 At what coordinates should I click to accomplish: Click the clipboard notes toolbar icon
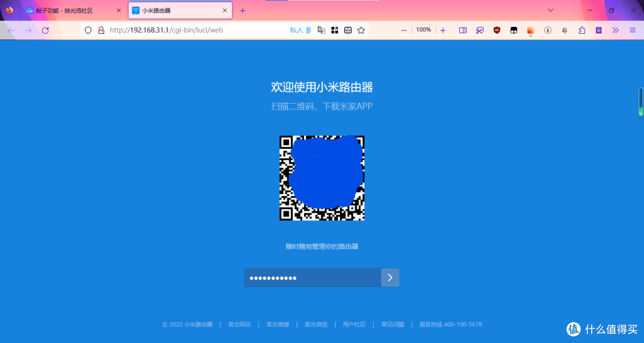[x=599, y=30]
